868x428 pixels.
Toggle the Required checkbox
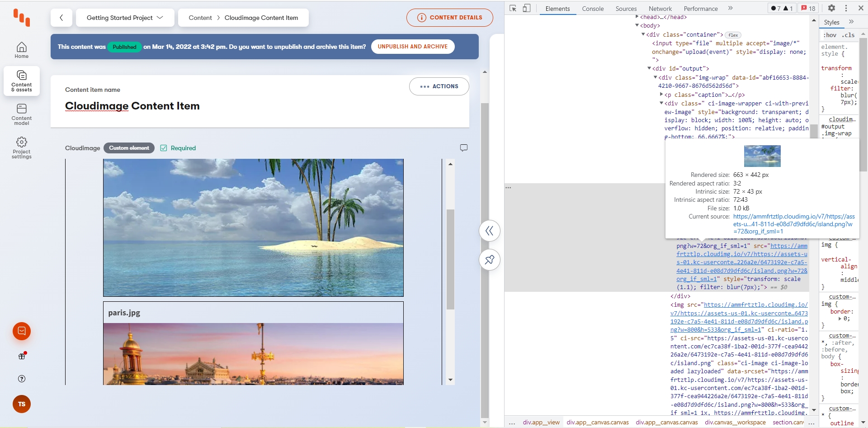point(164,148)
